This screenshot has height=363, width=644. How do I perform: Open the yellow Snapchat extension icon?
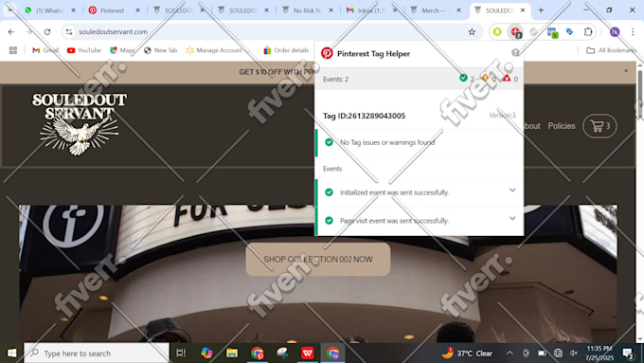click(x=497, y=31)
